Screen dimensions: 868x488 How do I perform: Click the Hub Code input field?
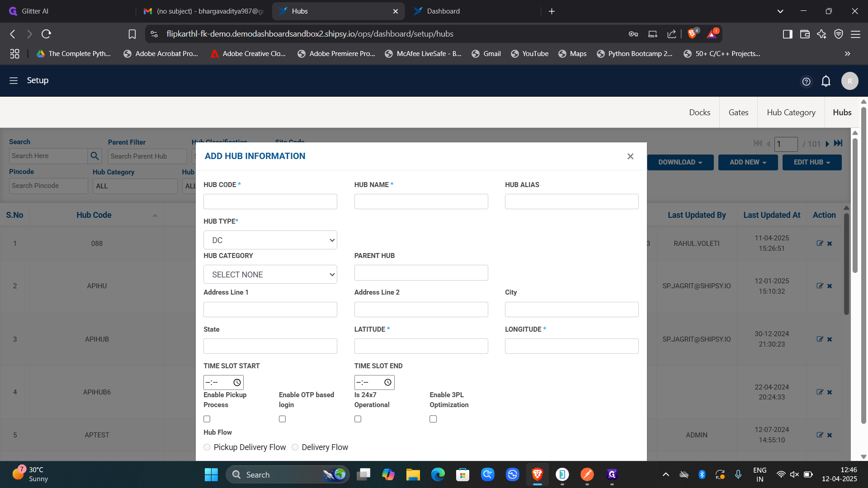(x=270, y=202)
